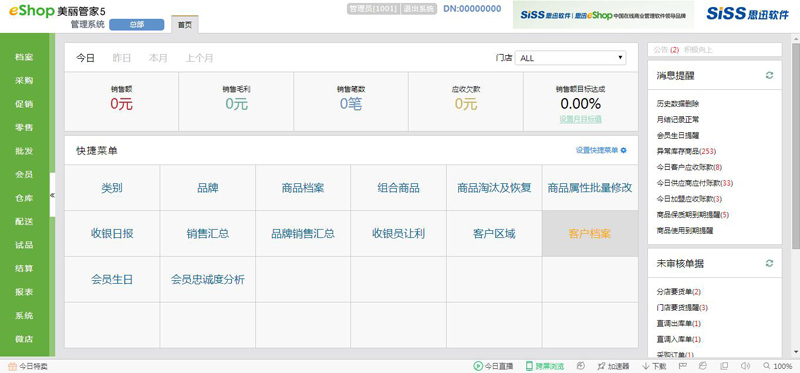Click 公告 (2) announcement bar
The width and height of the screenshot is (800, 373).
[x=714, y=49]
